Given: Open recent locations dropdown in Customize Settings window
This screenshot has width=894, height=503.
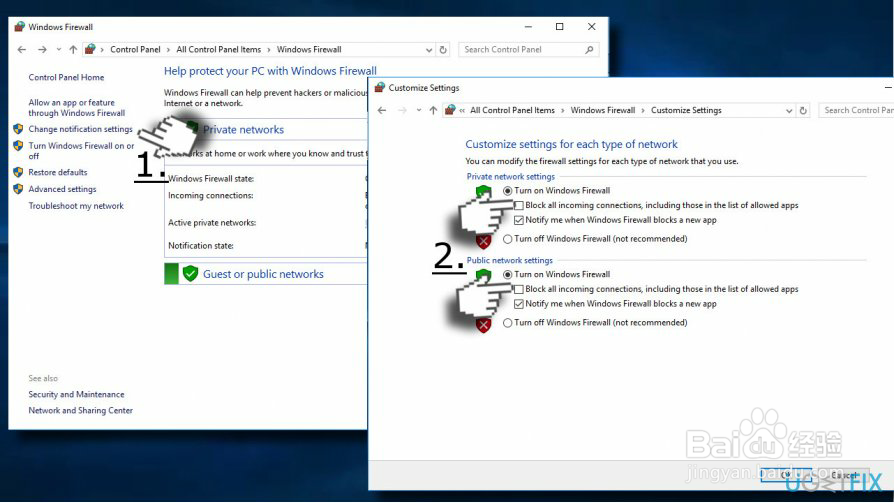Looking at the screenshot, I should pos(419,111).
